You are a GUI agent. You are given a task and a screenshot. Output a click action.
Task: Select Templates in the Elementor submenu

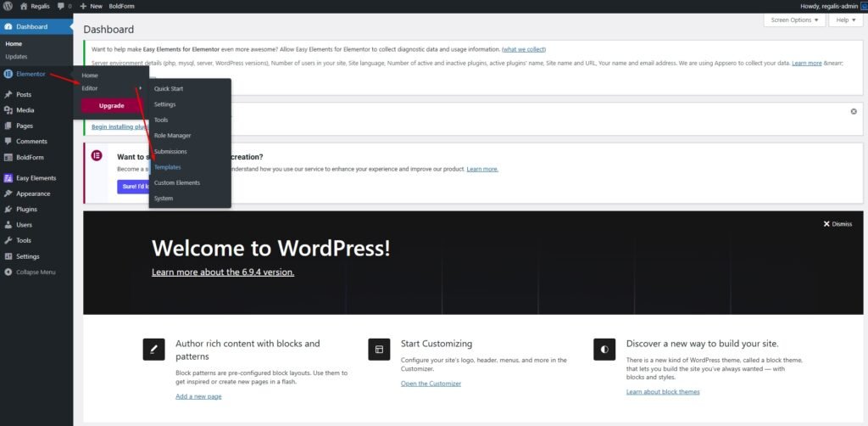tap(167, 167)
